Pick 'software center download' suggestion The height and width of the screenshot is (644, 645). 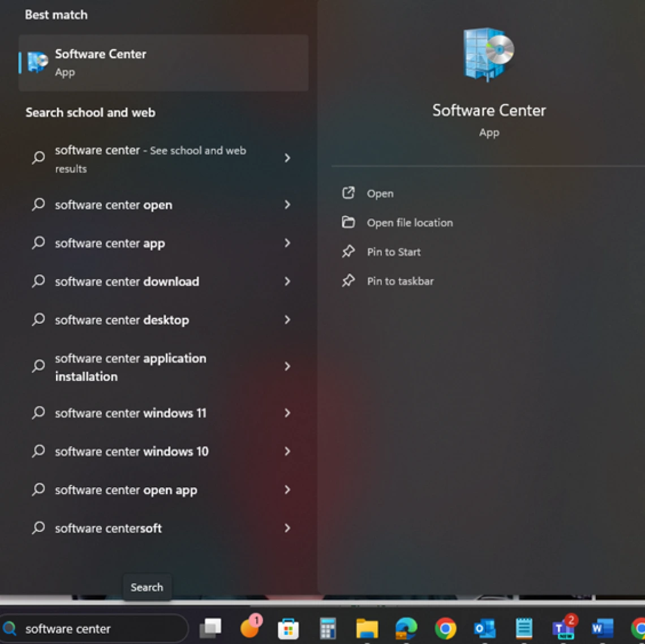point(164,281)
